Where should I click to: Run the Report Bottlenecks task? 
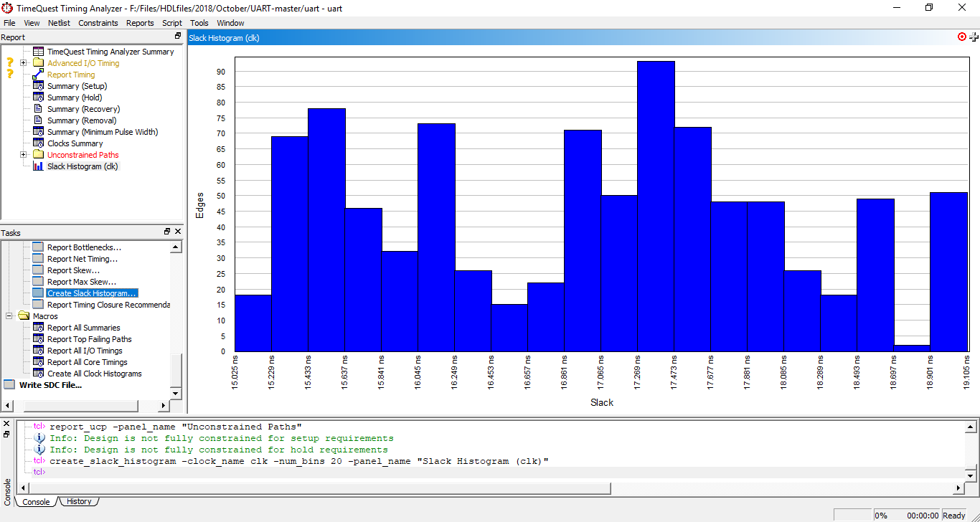click(84, 247)
